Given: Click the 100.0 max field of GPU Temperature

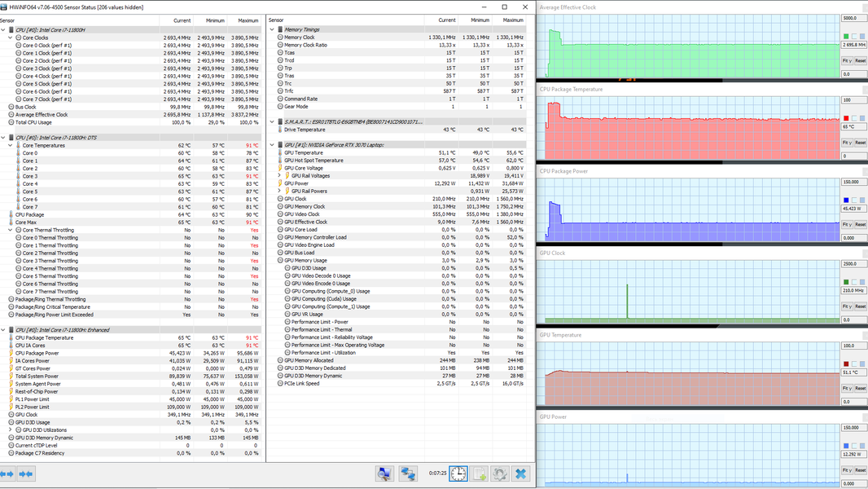Looking at the screenshot, I should (853, 346).
